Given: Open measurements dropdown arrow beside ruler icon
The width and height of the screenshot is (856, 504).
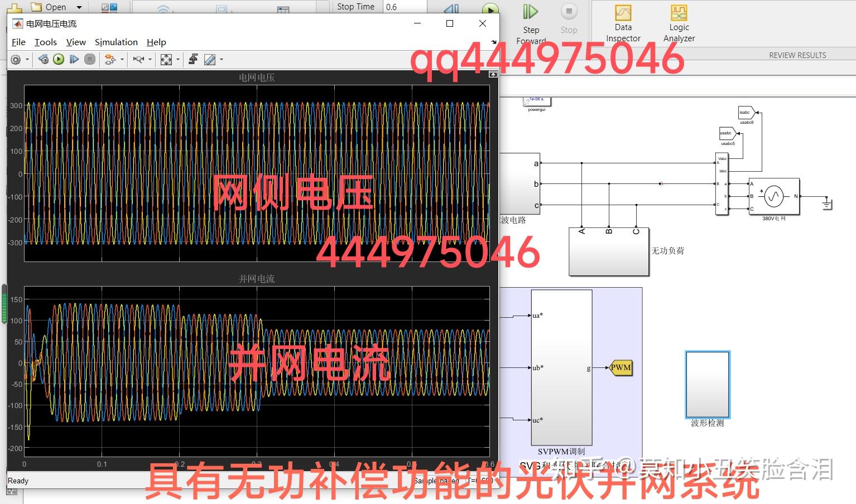Looking at the screenshot, I should tap(222, 60).
